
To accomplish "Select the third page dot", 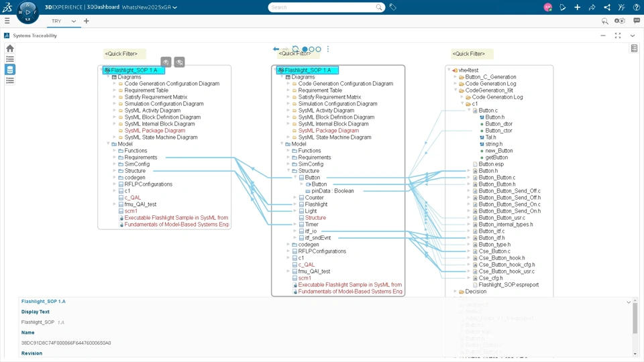I will [x=318, y=49].
